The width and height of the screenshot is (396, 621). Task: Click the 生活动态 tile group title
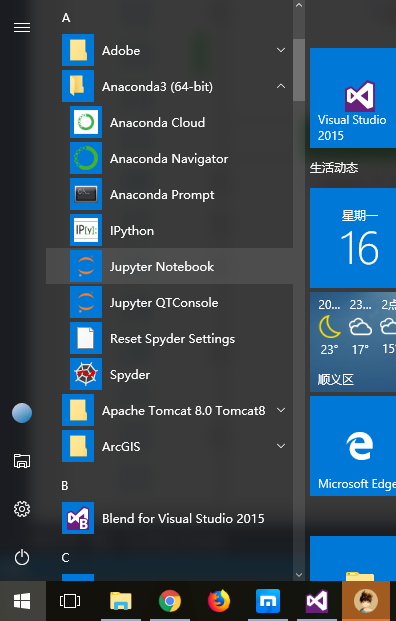[334, 168]
